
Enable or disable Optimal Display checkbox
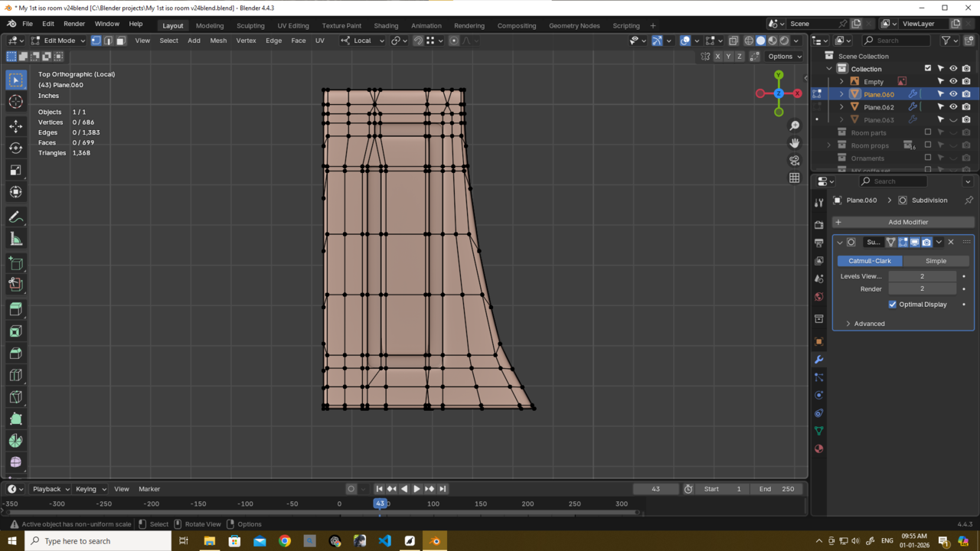point(893,305)
